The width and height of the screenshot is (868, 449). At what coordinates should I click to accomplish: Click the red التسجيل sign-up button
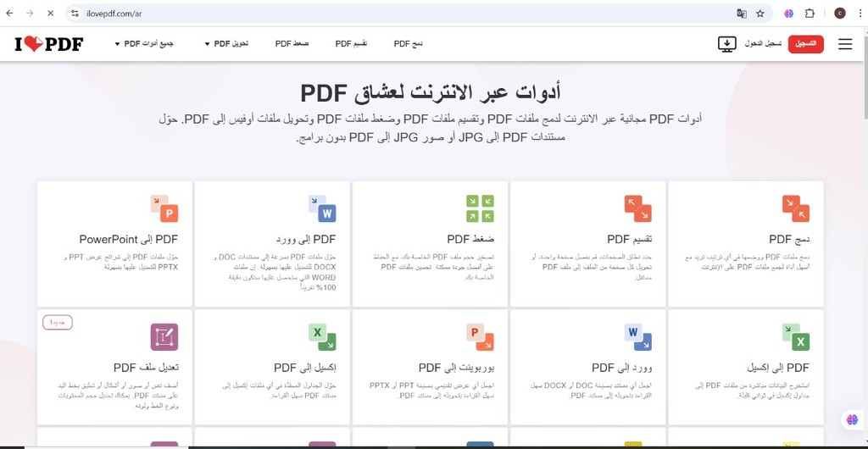[805, 44]
